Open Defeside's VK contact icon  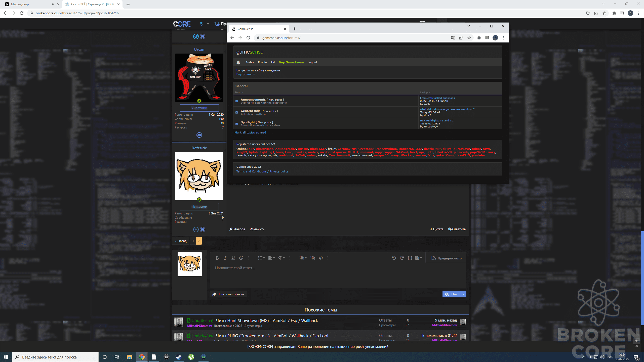(196, 230)
